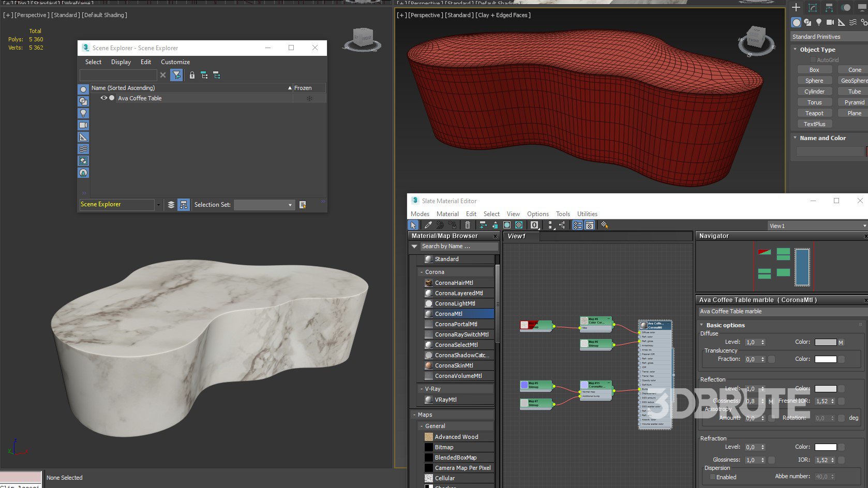Enable the Dispersion checkbox

click(713, 477)
